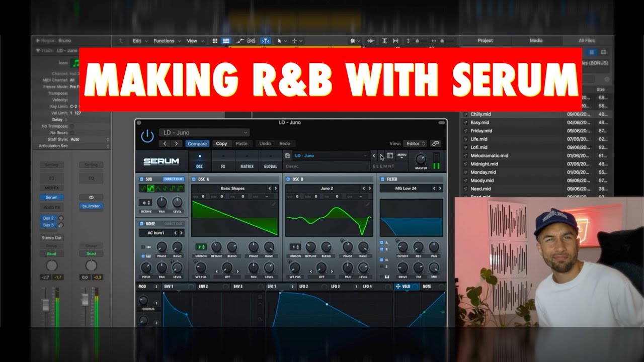The height and width of the screenshot is (362, 644).
Task: Go to the previous Serum preset arrow
Action: coord(374,156)
